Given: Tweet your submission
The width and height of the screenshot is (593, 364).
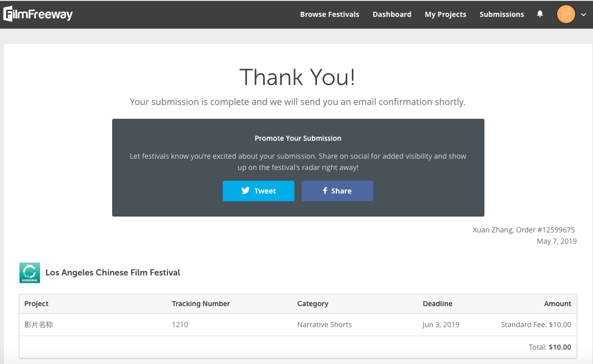Looking at the screenshot, I should 258,191.
